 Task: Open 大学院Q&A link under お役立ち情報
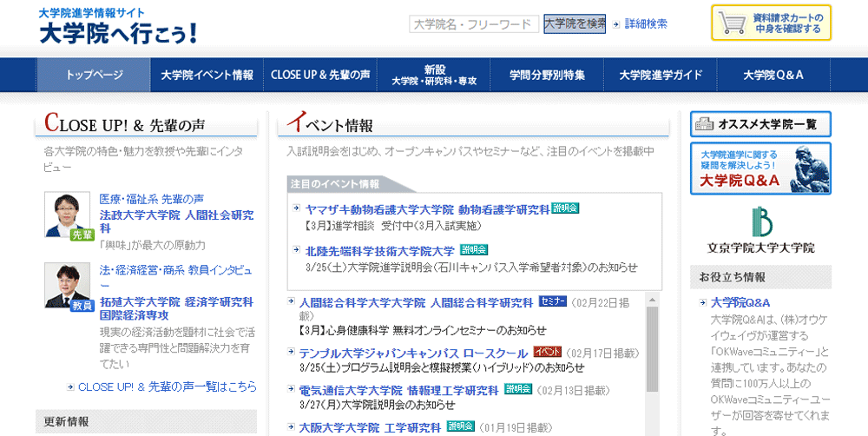coord(740,302)
